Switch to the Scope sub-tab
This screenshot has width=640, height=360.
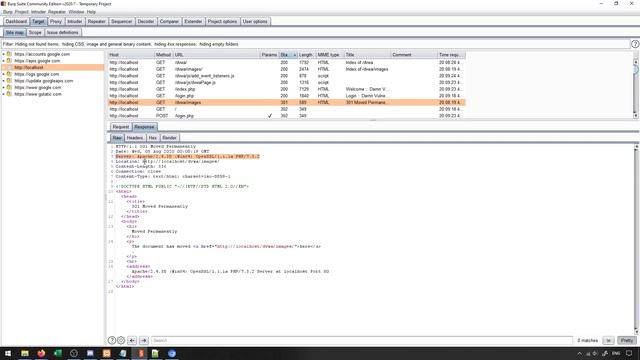[x=35, y=32]
